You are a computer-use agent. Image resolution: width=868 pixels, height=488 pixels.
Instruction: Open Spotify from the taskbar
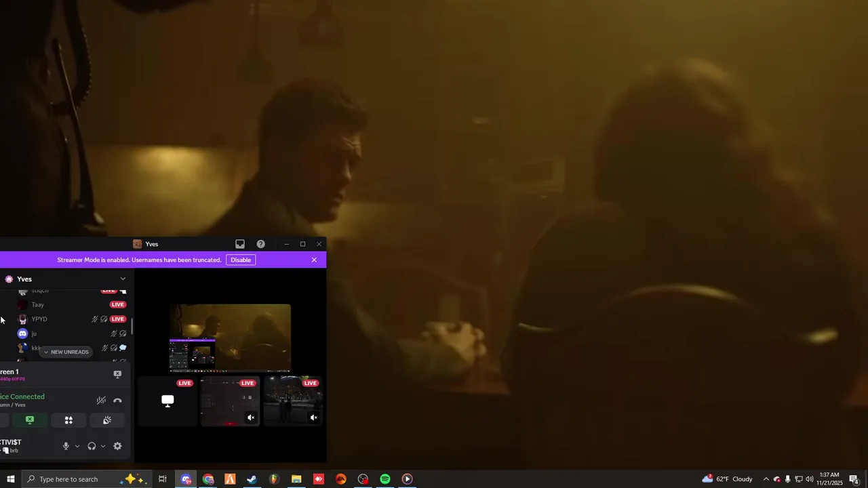(385, 479)
